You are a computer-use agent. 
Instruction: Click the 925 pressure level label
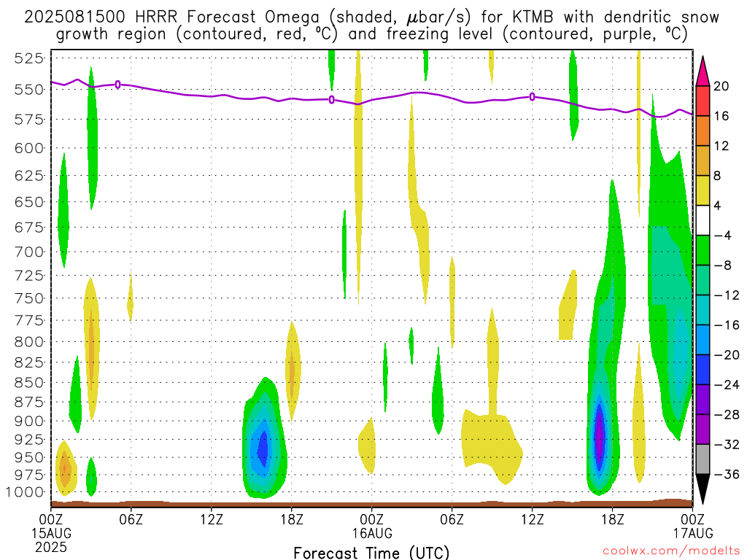tap(28, 439)
